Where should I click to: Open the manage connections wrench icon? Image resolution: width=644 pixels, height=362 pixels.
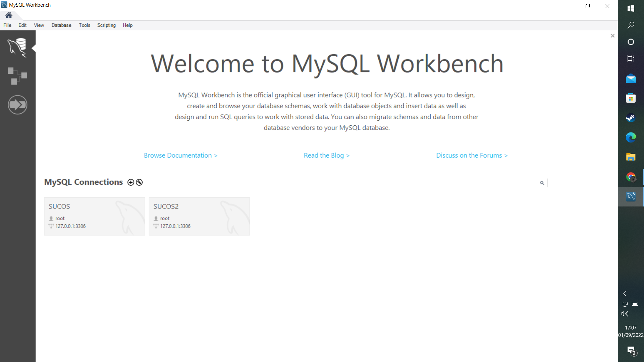139,182
